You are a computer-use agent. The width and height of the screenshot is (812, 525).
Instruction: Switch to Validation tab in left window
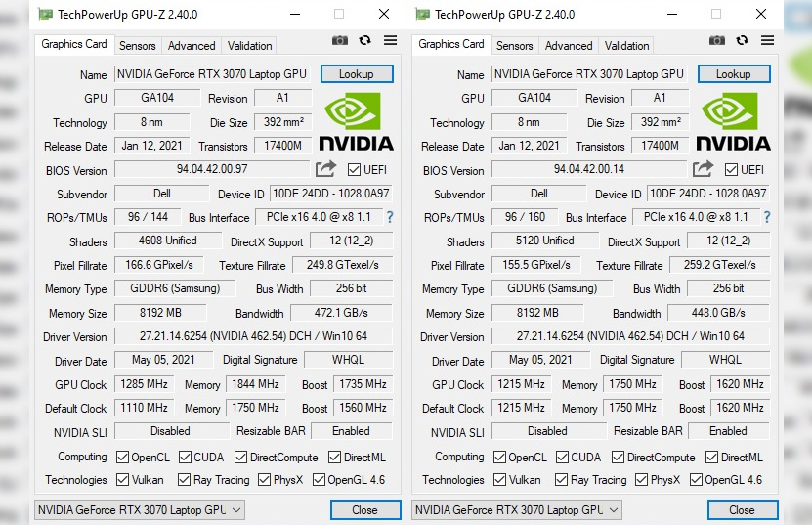[x=249, y=46]
